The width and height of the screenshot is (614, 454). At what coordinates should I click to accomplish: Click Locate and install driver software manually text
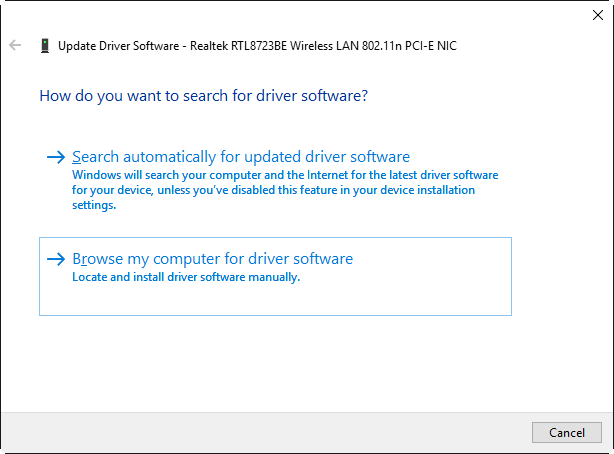tap(186, 278)
